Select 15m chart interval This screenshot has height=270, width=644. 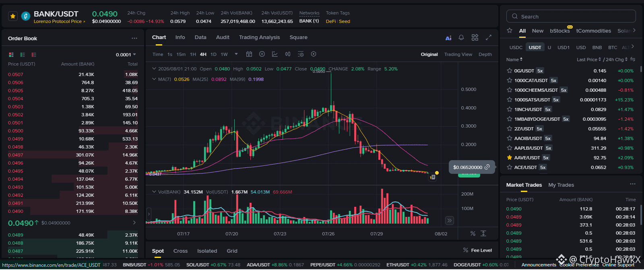point(181,54)
